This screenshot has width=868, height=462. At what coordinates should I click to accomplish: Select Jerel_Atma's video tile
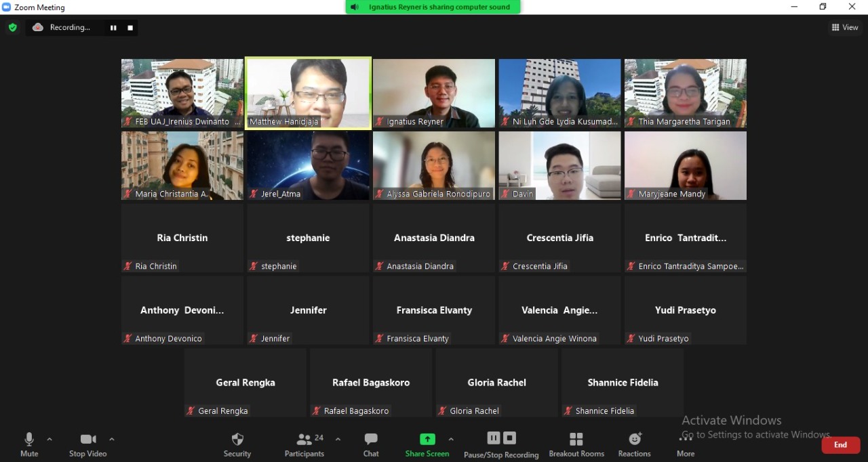pyautogui.click(x=309, y=166)
